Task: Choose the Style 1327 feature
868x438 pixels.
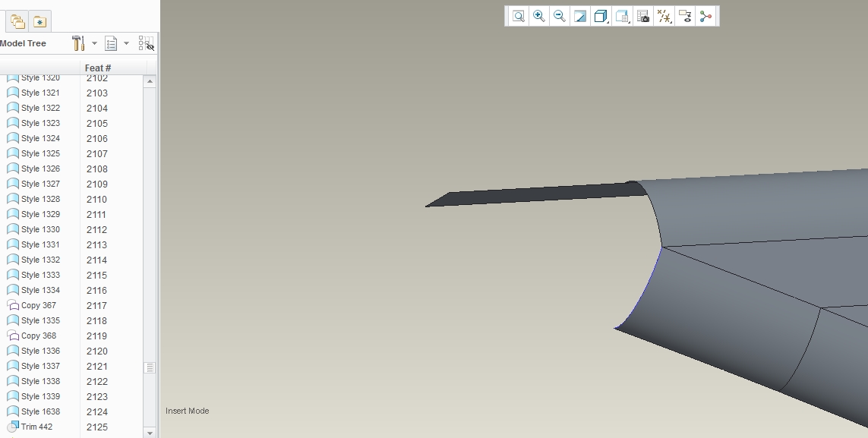Action: click(40, 184)
